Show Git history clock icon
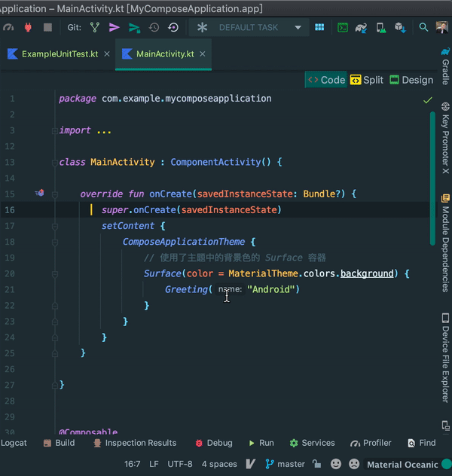Screen dimensions: 452x476 point(154,28)
